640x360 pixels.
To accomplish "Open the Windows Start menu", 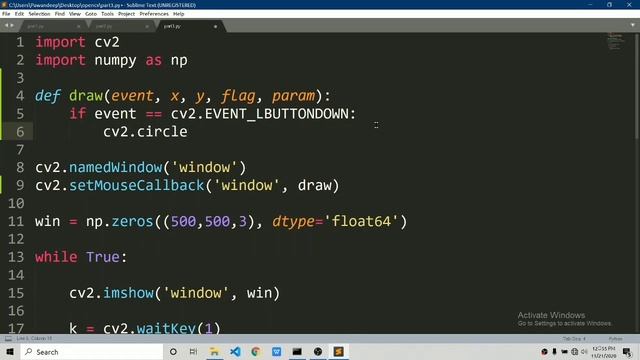I will pyautogui.click(x=10, y=352).
